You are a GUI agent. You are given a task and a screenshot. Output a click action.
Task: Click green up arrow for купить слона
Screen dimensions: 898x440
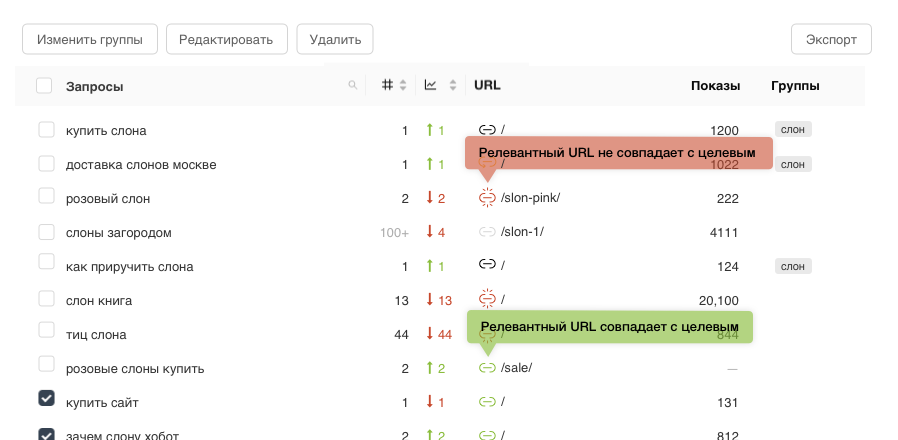(x=430, y=129)
